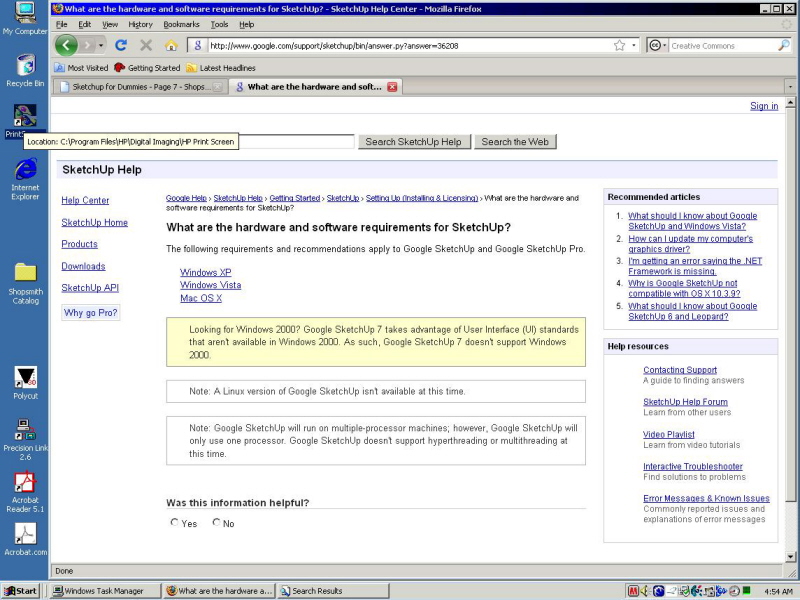Screen dimensions: 800x600
Task: Open Getting Started bookmark
Action: tap(147, 68)
